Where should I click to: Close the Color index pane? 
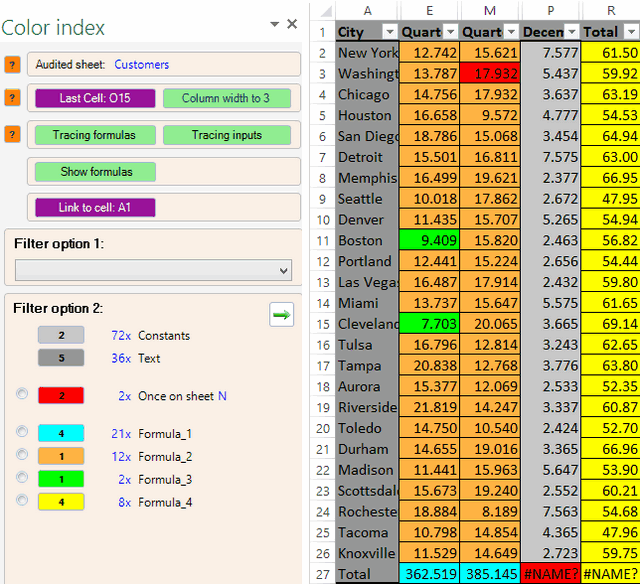pos(292,24)
